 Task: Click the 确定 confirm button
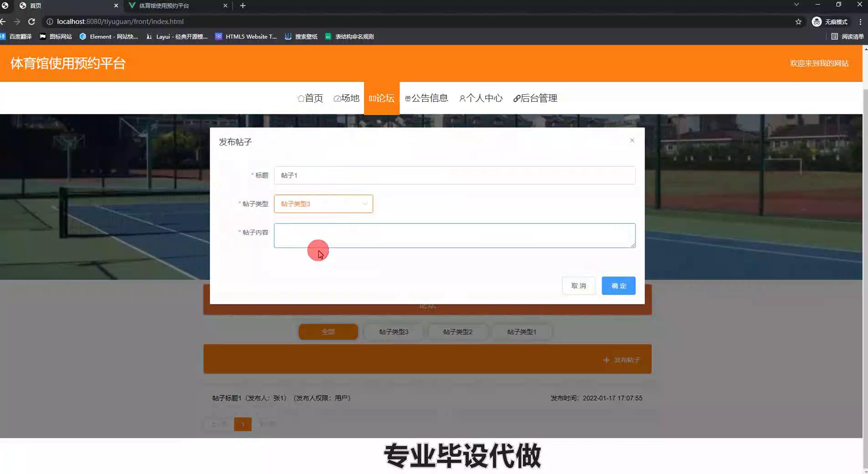(618, 286)
